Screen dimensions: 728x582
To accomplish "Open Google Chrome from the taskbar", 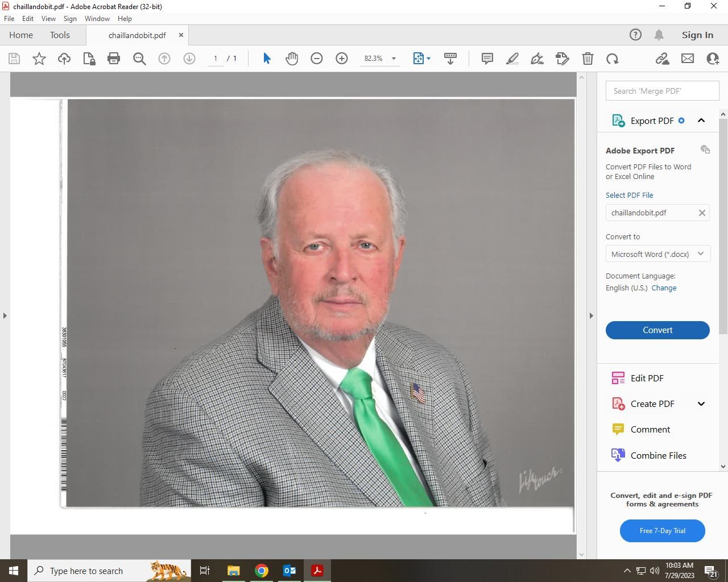I will point(262,571).
